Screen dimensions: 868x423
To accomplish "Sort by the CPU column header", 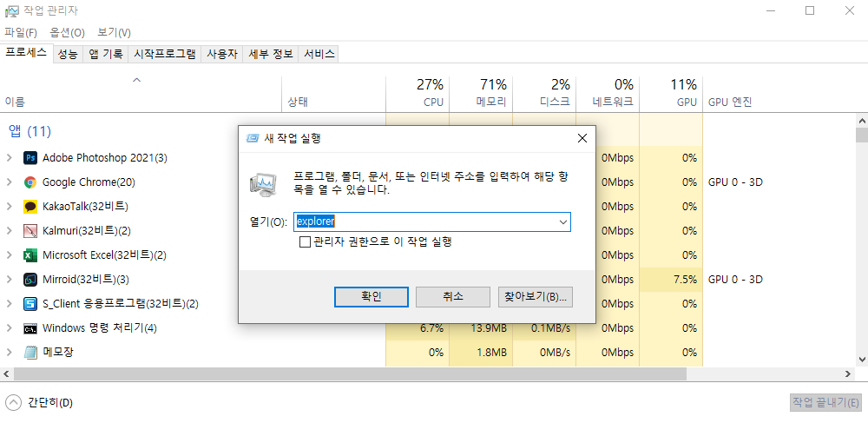I will pyautogui.click(x=418, y=93).
